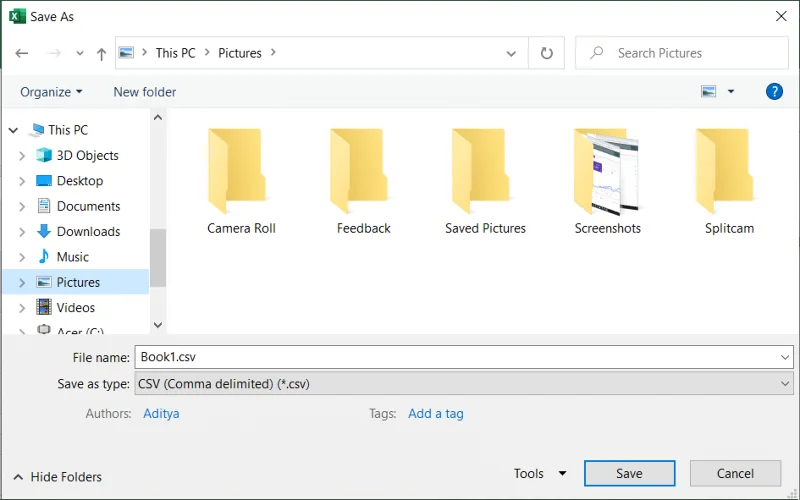The height and width of the screenshot is (500, 800).
Task: Go back using the back arrow
Action: tap(21, 53)
